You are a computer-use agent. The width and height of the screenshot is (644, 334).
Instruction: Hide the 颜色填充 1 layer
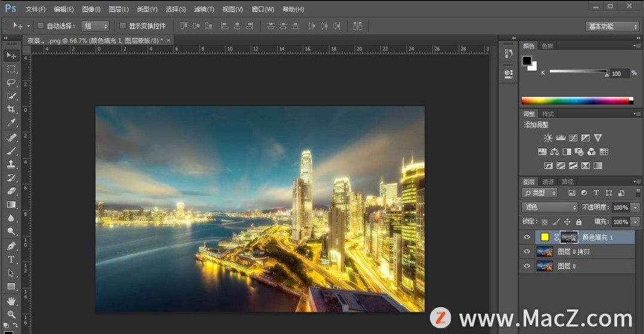pyautogui.click(x=527, y=237)
